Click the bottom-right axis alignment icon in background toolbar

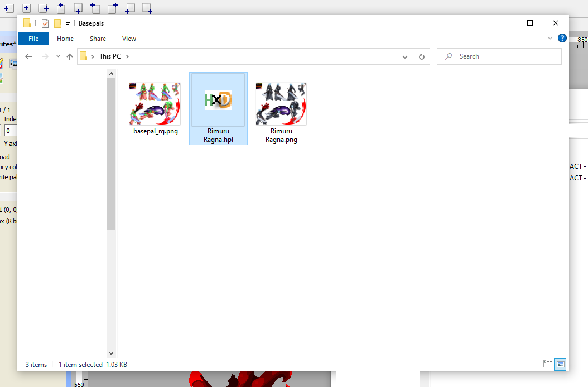pyautogui.click(x=147, y=8)
